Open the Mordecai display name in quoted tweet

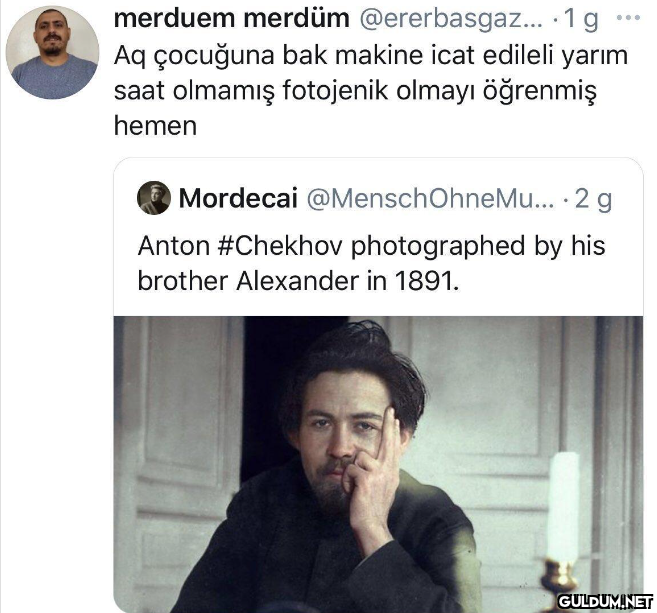[x=238, y=198]
